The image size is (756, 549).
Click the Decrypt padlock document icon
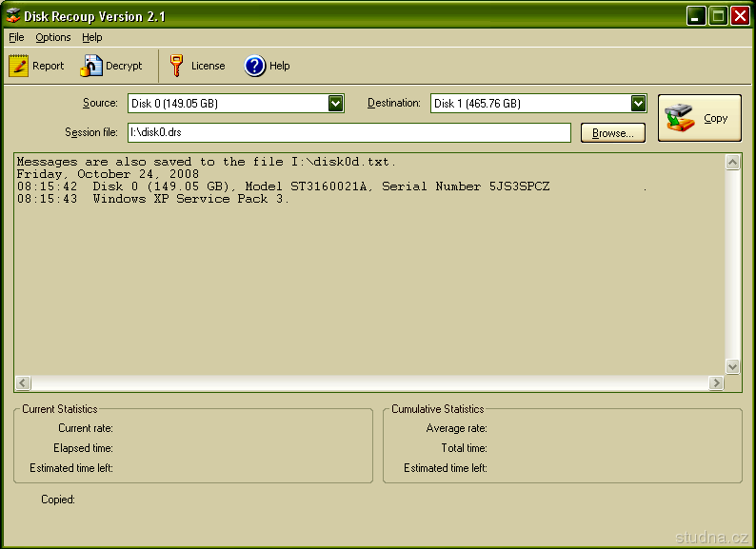coord(91,66)
